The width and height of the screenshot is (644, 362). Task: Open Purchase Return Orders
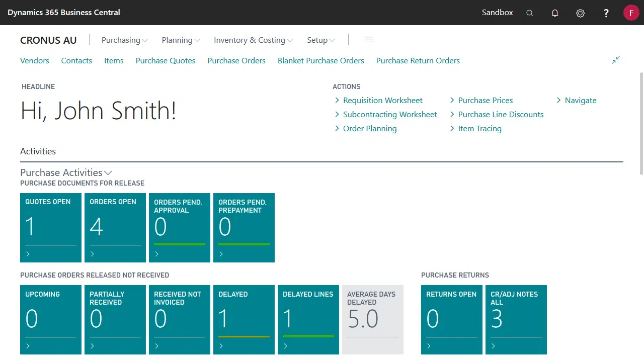pyautogui.click(x=418, y=61)
